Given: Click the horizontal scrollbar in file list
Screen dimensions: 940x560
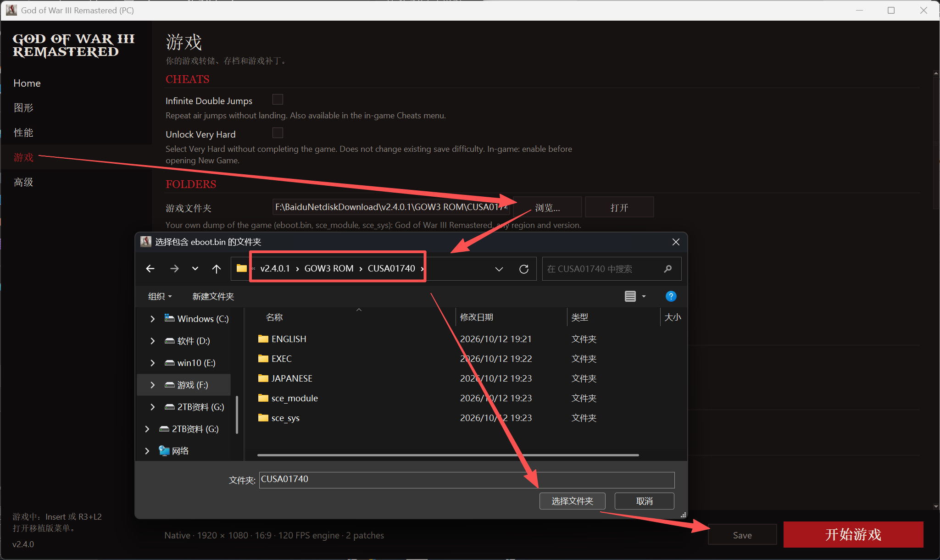Looking at the screenshot, I should click(x=448, y=455).
